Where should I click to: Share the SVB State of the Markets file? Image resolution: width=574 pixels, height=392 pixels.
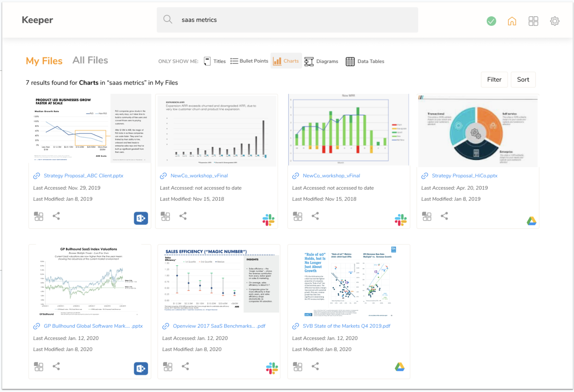[x=315, y=366]
